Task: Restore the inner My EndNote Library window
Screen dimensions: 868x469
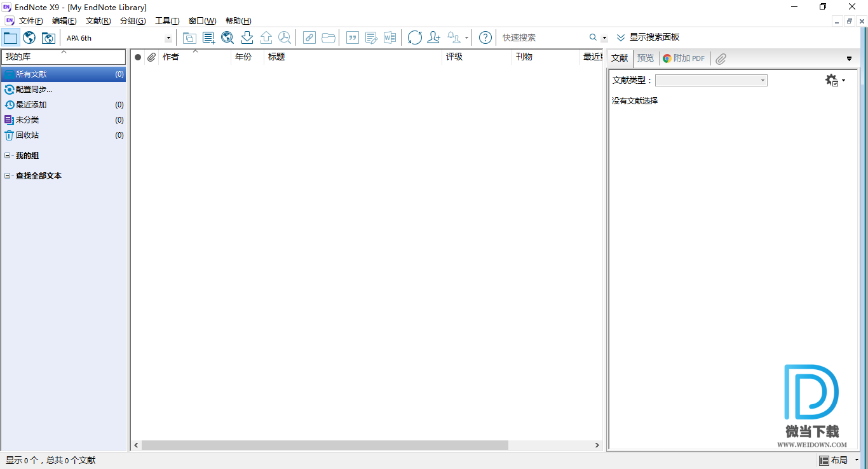Action: coord(850,21)
